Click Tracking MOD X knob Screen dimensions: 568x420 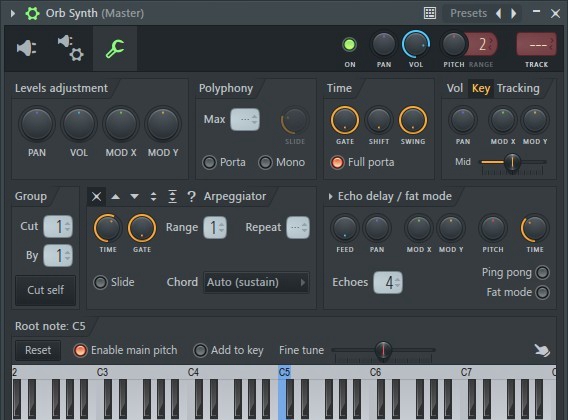click(503, 120)
